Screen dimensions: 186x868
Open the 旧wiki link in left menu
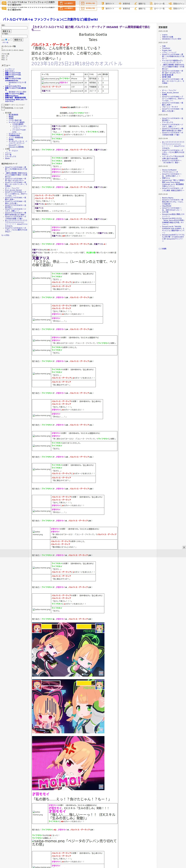(7, 158)
